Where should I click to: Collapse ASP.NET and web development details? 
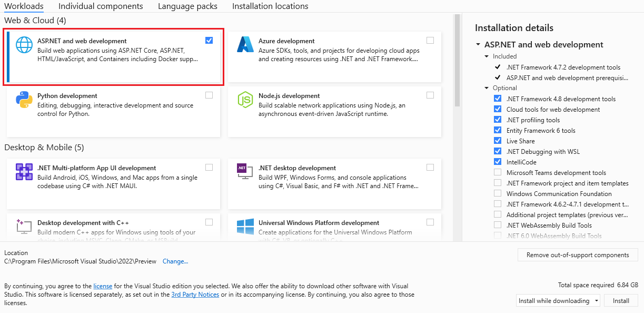478,45
